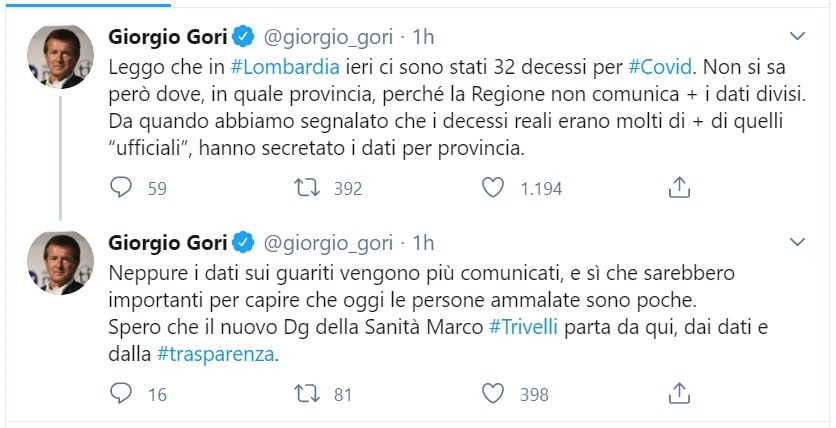Share the first tweet about Covid deaths
The width and height of the screenshot is (836, 428).
pos(679,187)
